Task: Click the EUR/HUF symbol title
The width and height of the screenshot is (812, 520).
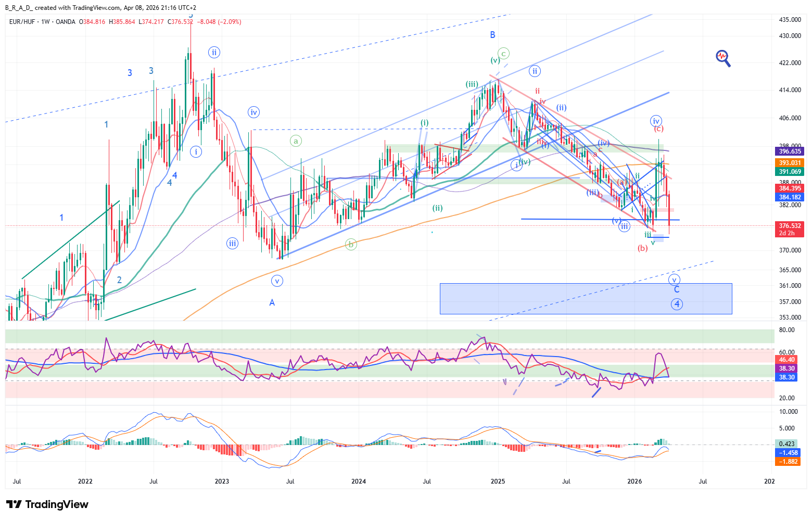Action: (x=23, y=22)
